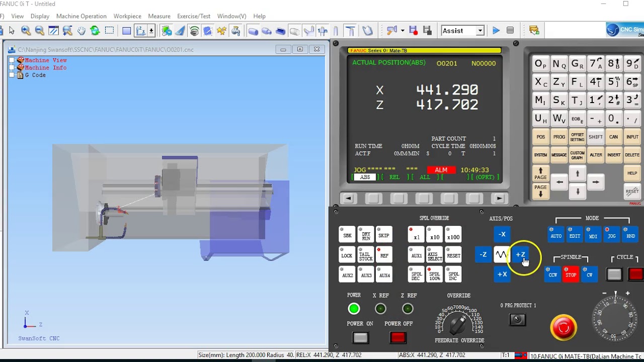The height and width of the screenshot is (362, 644).
Task: Click the yellow envelope icon in the toolbar
Action: tap(534, 31)
